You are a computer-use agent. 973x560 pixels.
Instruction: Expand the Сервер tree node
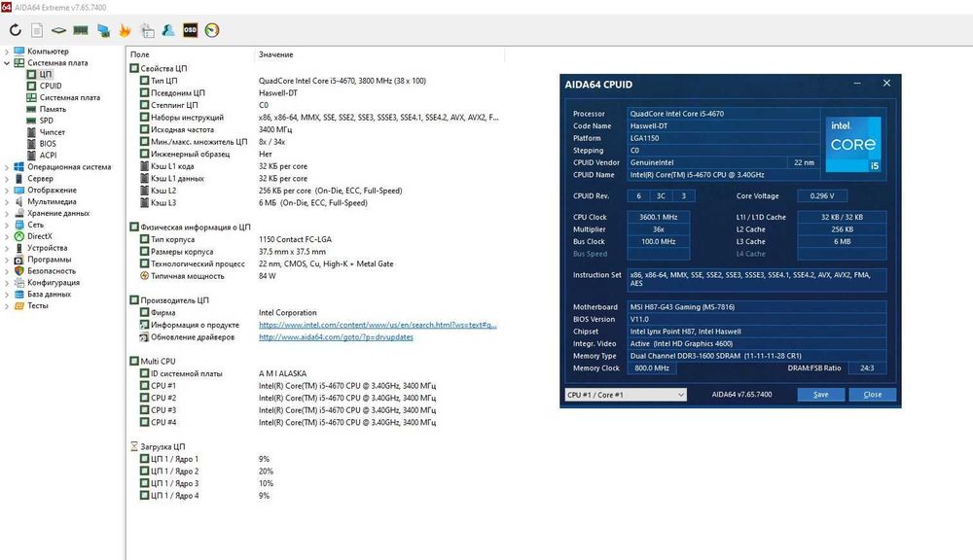[7, 178]
